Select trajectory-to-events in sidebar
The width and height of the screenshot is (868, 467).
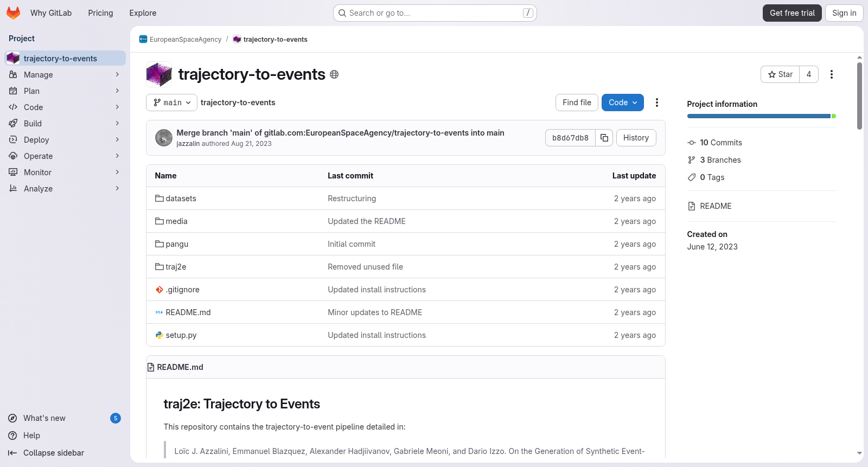click(x=65, y=58)
